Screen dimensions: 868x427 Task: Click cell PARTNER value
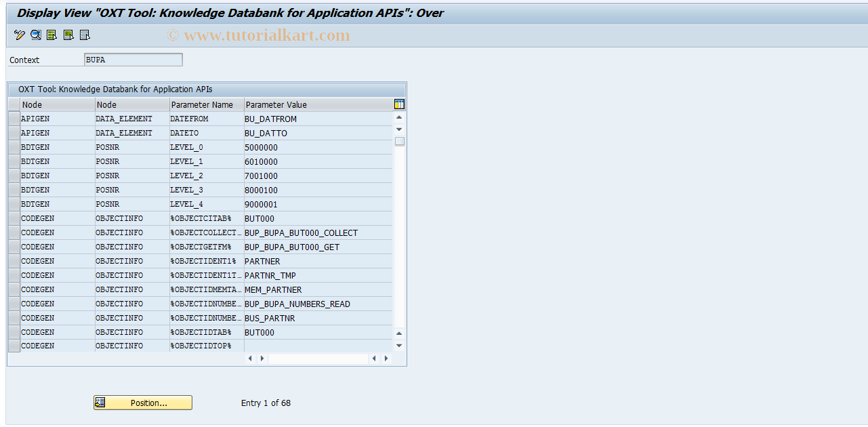pos(318,261)
